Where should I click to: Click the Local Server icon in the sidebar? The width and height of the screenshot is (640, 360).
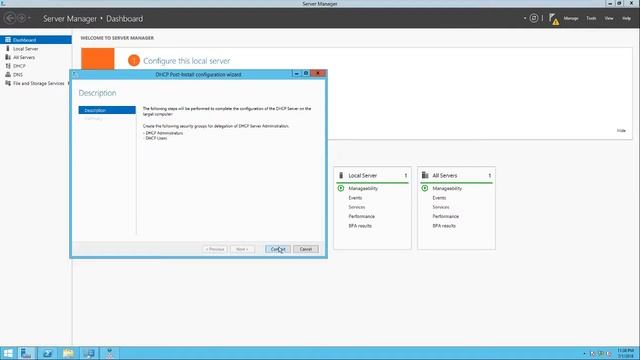tap(8, 49)
